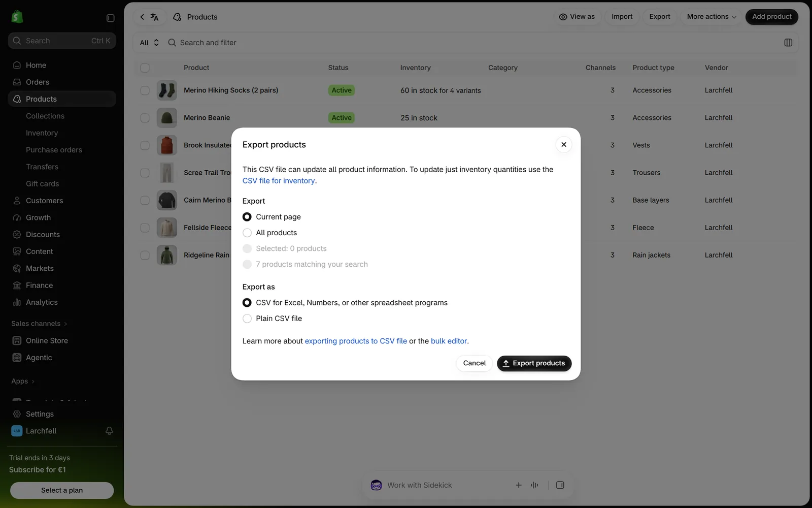This screenshot has height=508, width=812.
Task: Click Cancel in the export dialog
Action: [x=474, y=363]
